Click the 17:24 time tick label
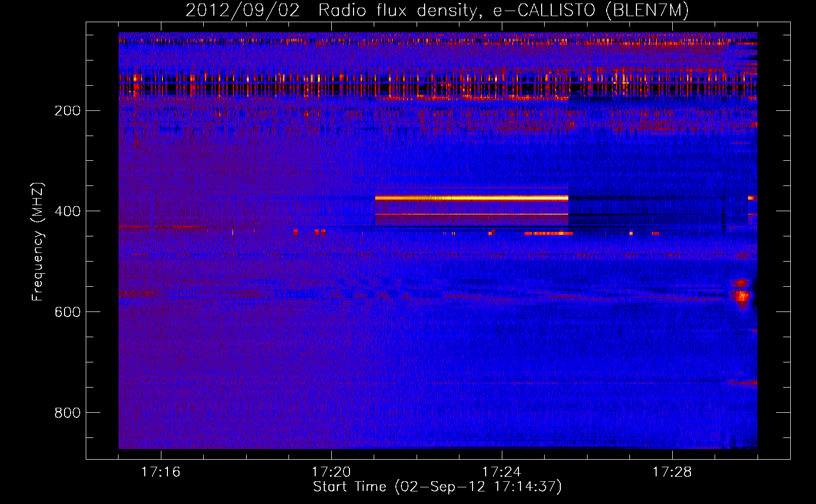Screen dimensions: 816x504 502,472
